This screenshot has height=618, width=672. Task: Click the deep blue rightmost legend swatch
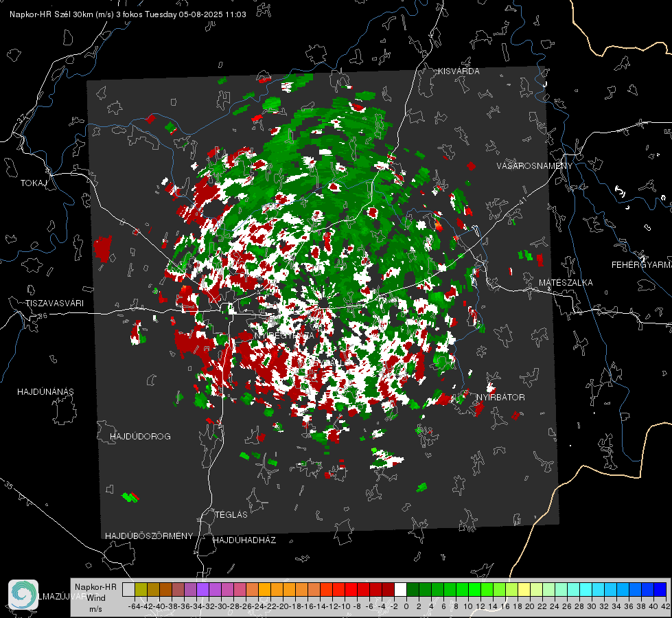[660, 589]
